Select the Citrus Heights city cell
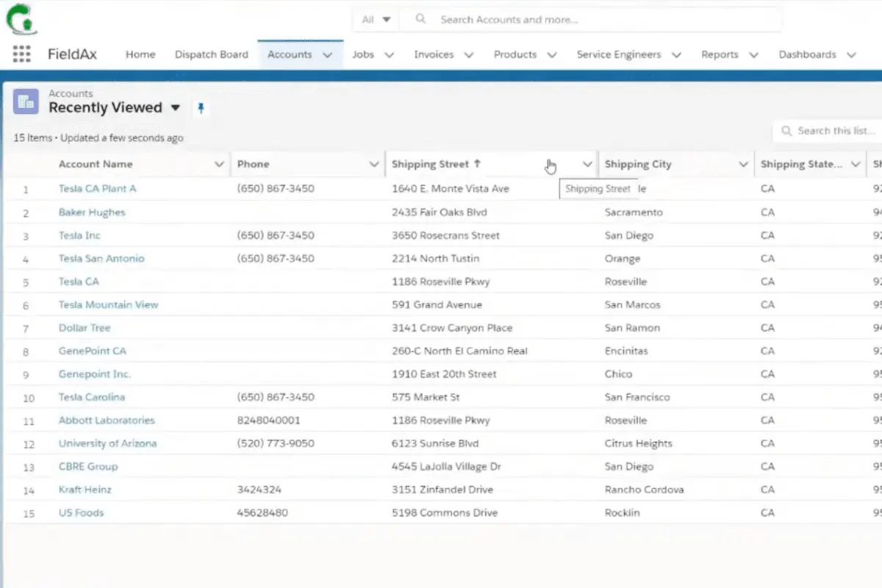 click(x=639, y=443)
